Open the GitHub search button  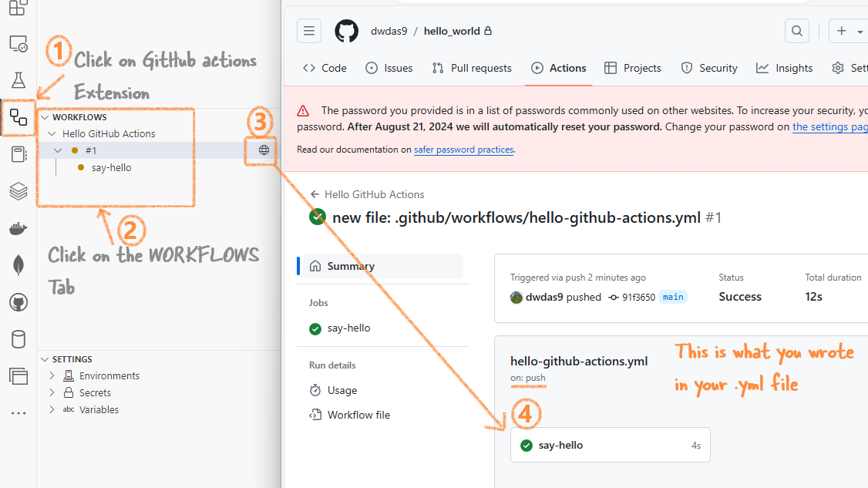pyautogui.click(x=797, y=31)
